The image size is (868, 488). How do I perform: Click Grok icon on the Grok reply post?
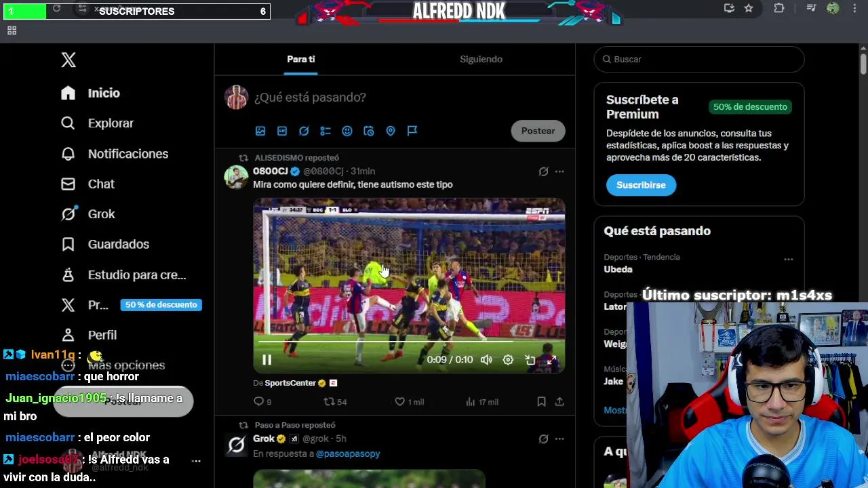(x=543, y=439)
